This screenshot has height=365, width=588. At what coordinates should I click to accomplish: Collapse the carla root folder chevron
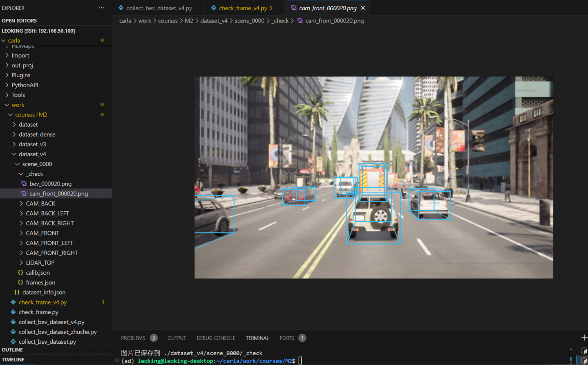coord(3,40)
